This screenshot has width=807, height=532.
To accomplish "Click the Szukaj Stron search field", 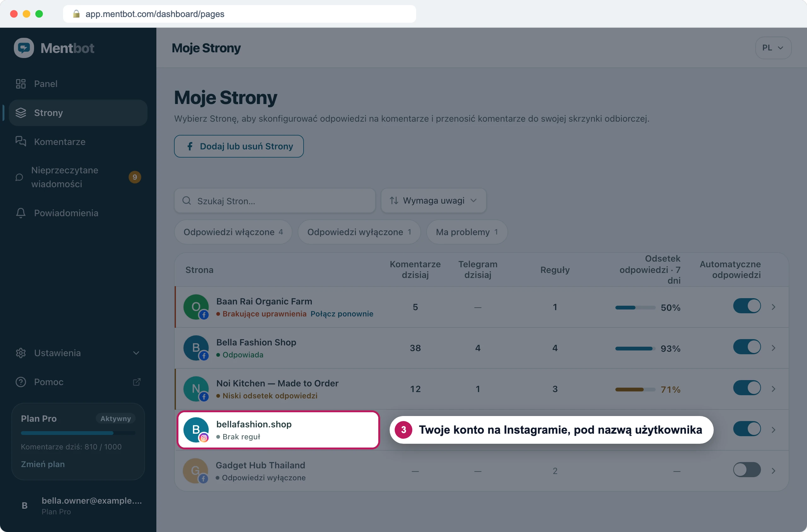I will tap(275, 201).
